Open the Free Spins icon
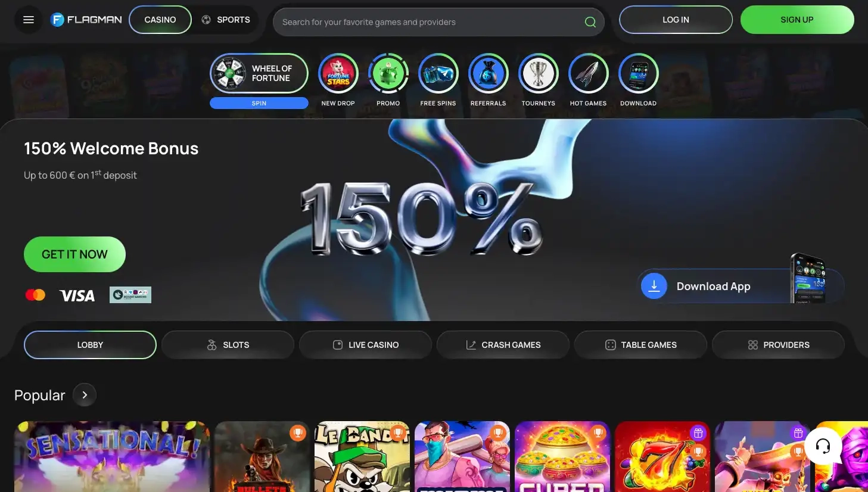The width and height of the screenshot is (868, 492). (x=438, y=74)
